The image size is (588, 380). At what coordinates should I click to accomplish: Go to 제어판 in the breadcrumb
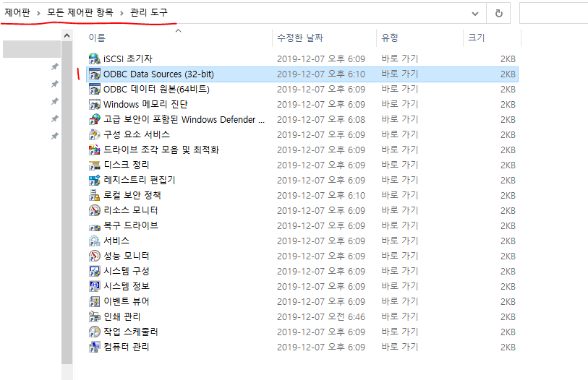coord(17,13)
